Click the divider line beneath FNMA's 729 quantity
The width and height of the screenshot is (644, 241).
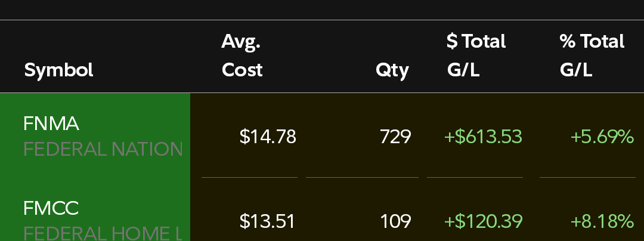363,177
